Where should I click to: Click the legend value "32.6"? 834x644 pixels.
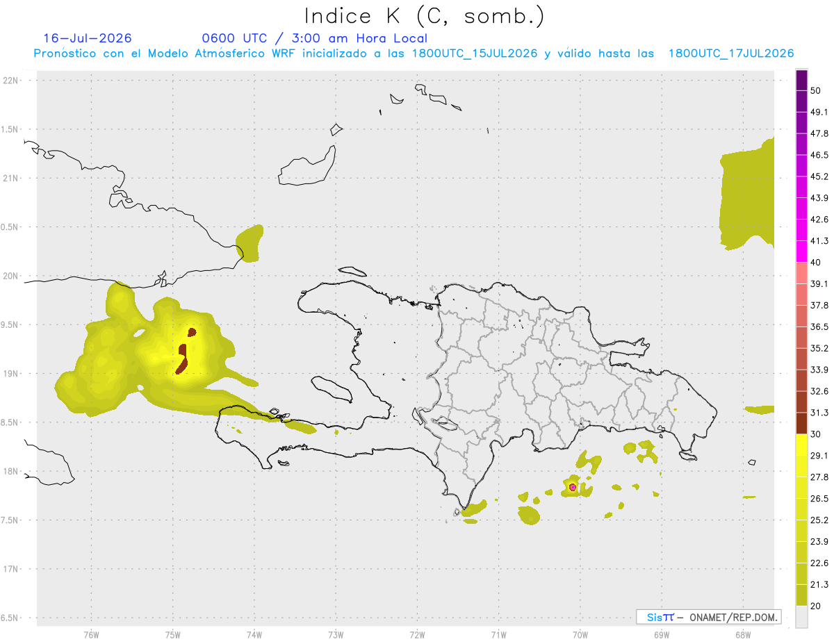click(x=819, y=391)
